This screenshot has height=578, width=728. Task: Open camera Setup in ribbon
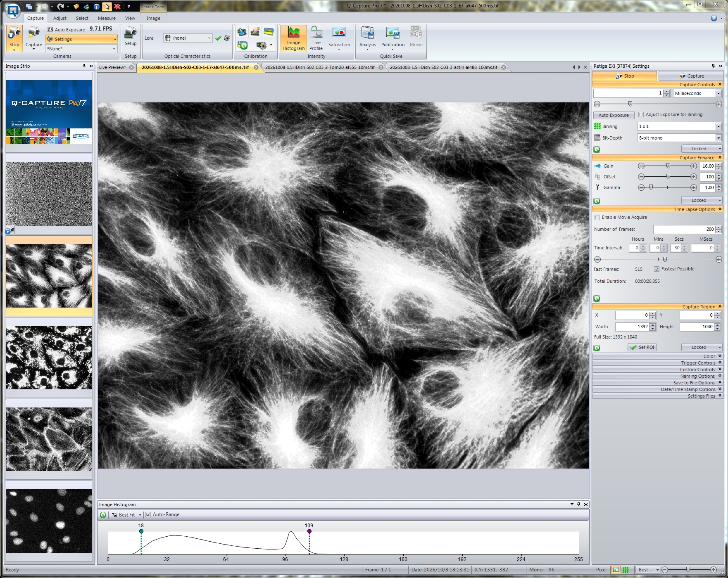pyautogui.click(x=131, y=36)
